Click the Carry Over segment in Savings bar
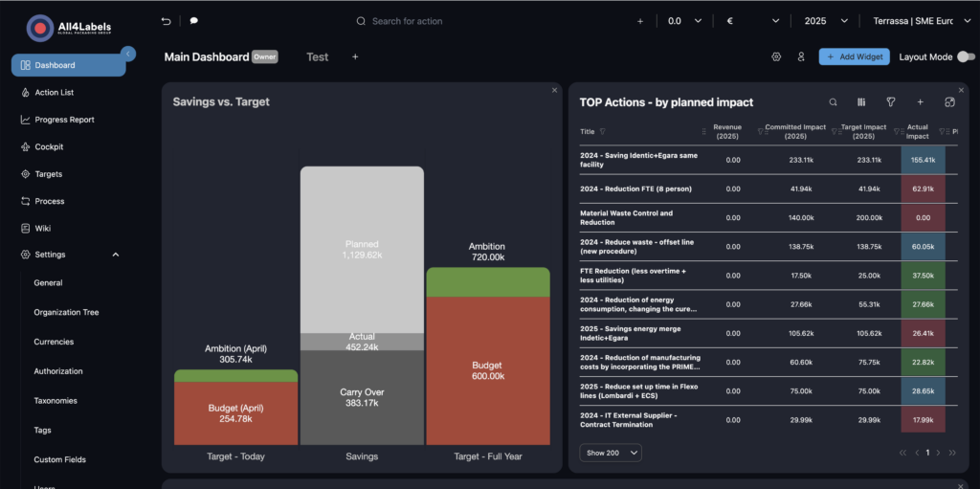 (x=362, y=397)
